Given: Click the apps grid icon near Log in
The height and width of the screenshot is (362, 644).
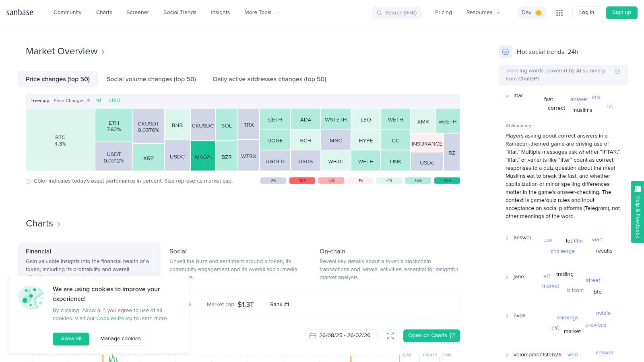Looking at the screenshot, I should (559, 12).
